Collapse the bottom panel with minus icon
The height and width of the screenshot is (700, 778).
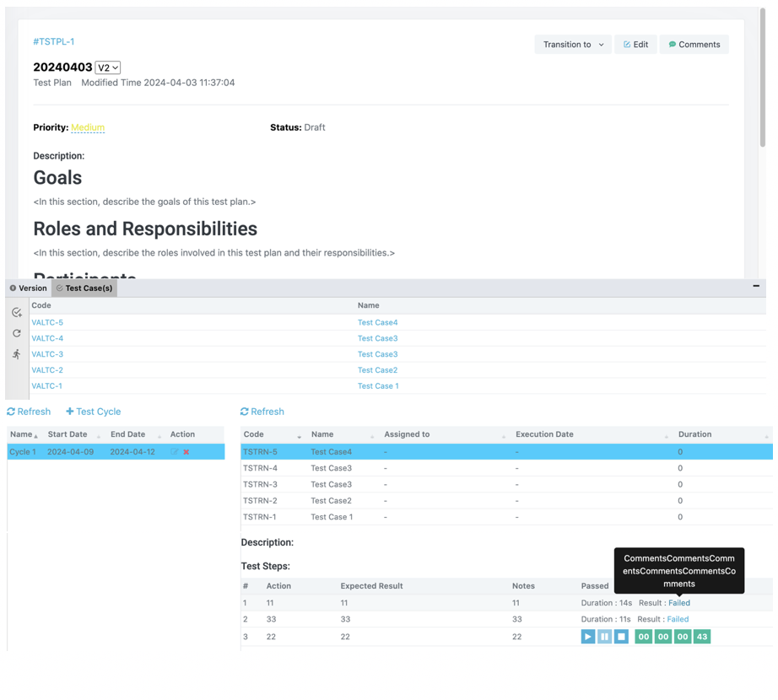point(756,286)
